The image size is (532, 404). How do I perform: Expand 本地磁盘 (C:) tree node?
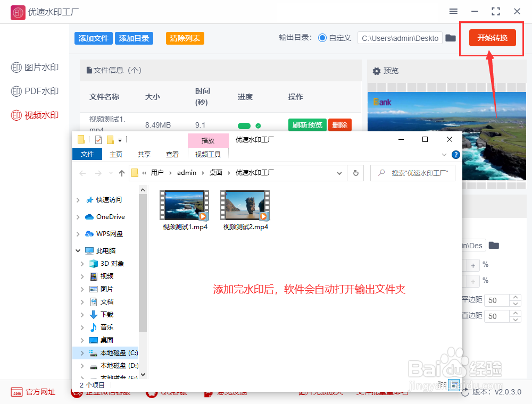pyautogui.click(x=82, y=353)
